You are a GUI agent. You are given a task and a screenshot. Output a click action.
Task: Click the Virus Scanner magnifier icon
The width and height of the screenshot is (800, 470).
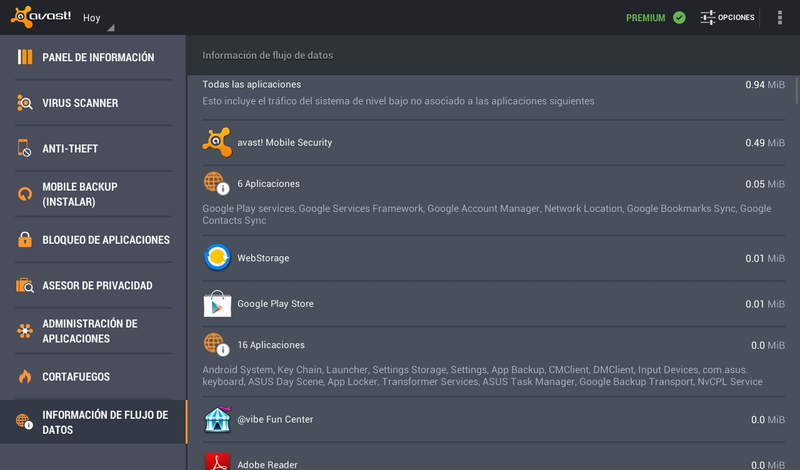(24, 103)
